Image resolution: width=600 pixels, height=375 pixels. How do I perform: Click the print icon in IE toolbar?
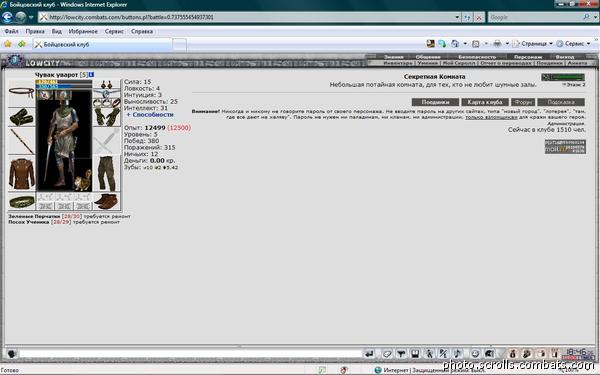497,44
